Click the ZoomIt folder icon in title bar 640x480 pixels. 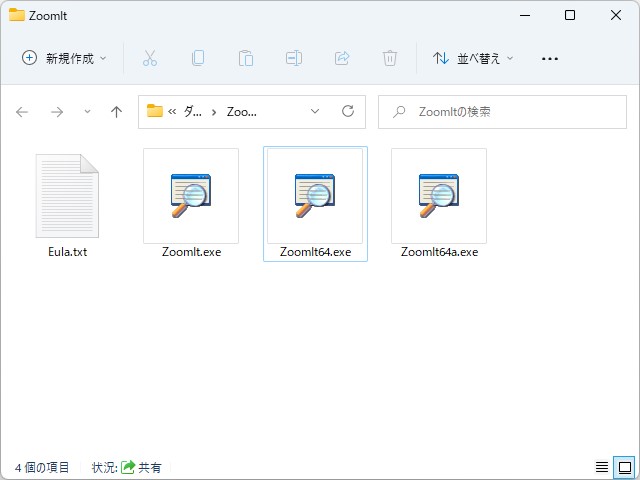tap(17, 15)
